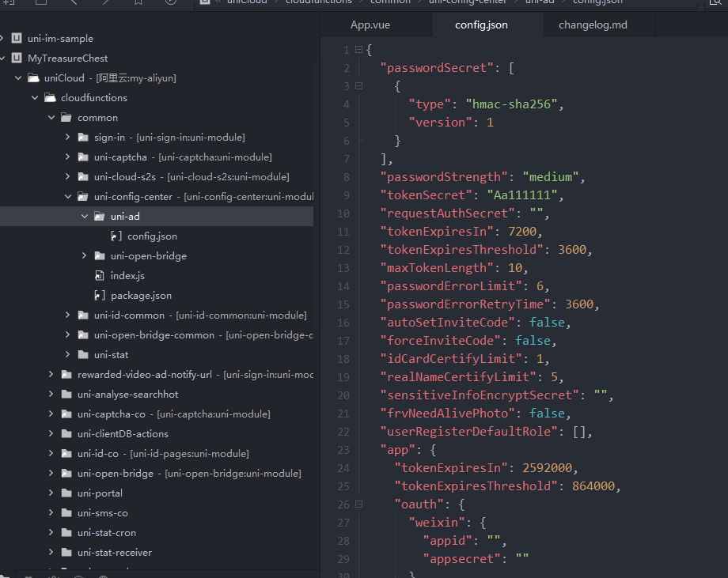The height and width of the screenshot is (578, 728).
Task: Click the uni-ad folder icon
Action: [100, 217]
